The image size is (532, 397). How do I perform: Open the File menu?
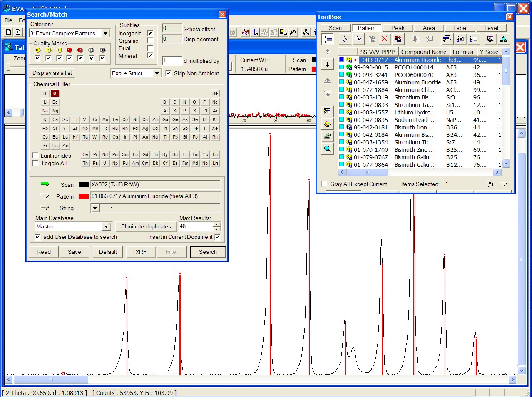coord(8,20)
